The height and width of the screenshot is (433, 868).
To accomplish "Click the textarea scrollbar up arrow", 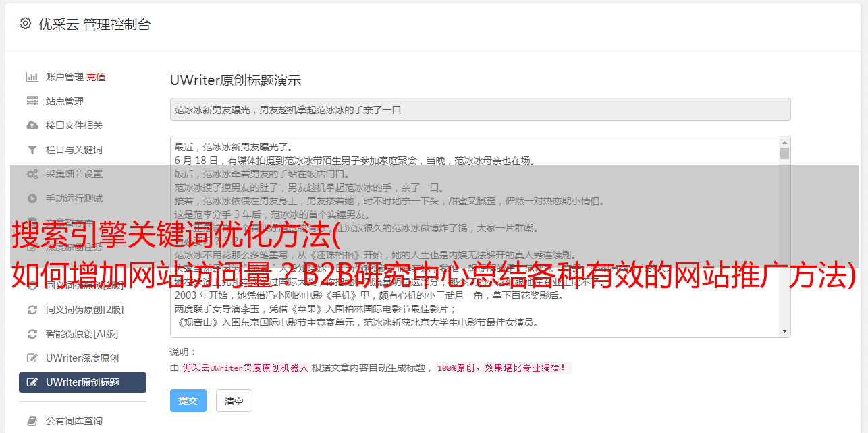I will click(784, 142).
